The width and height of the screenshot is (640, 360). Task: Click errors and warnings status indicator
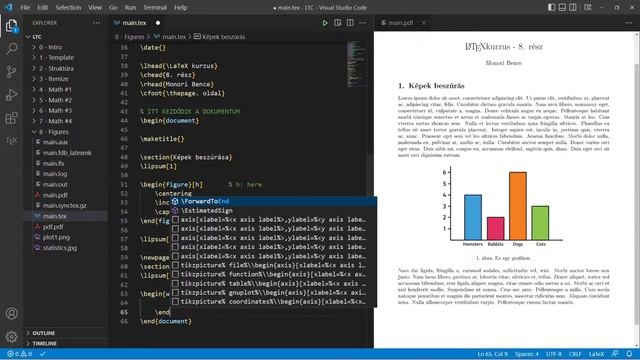click(x=20, y=354)
